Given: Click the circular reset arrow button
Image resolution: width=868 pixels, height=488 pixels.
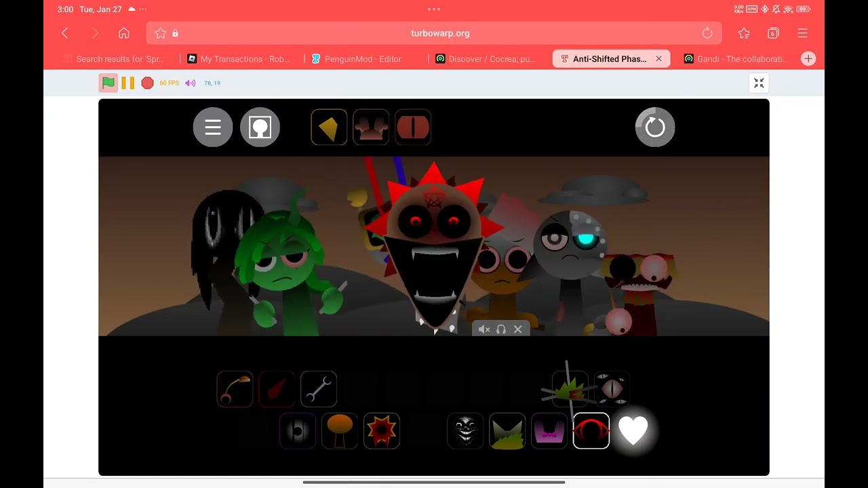Looking at the screenshot, I should tap(655, 127).
